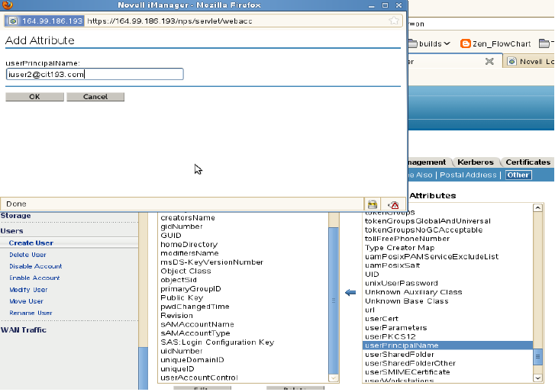Select primaryGroupID attribute

point(190,289)
